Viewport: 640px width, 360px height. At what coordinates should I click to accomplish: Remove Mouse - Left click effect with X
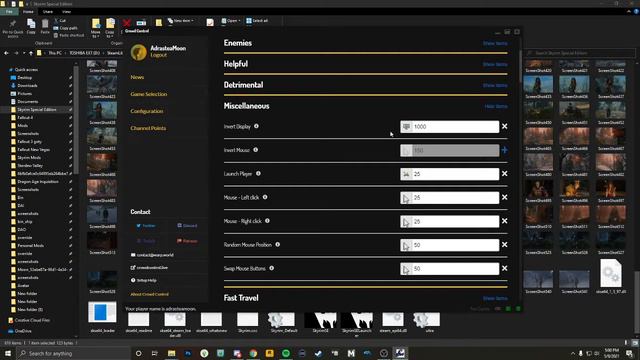pos(504,198)
